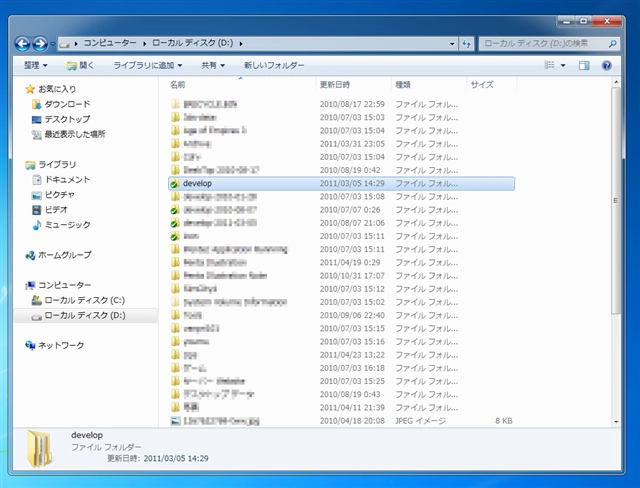The image size is (640, 488).
Task: Select the develop folder row
Action: (341, 184)
